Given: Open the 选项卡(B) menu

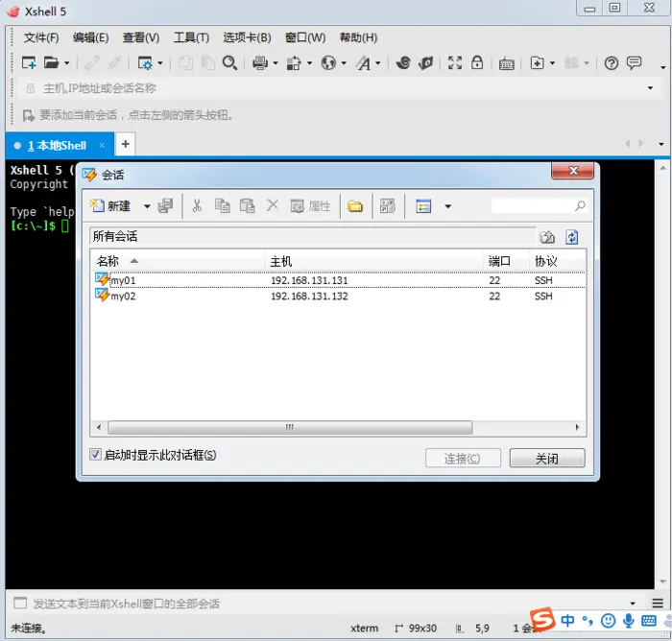Looking at the screenshot, I should [247, 37].
